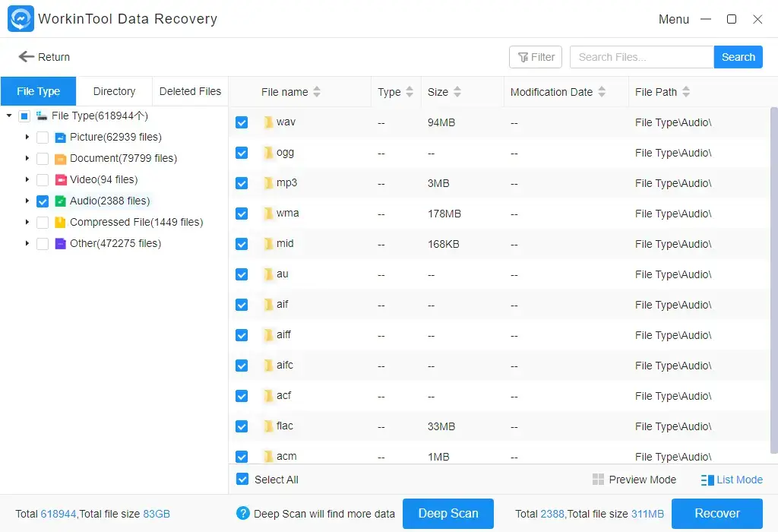Uncheck the ogg row checkbox
Image resolution: width=778 pixels, height=532 pixels.
[242, 153]
